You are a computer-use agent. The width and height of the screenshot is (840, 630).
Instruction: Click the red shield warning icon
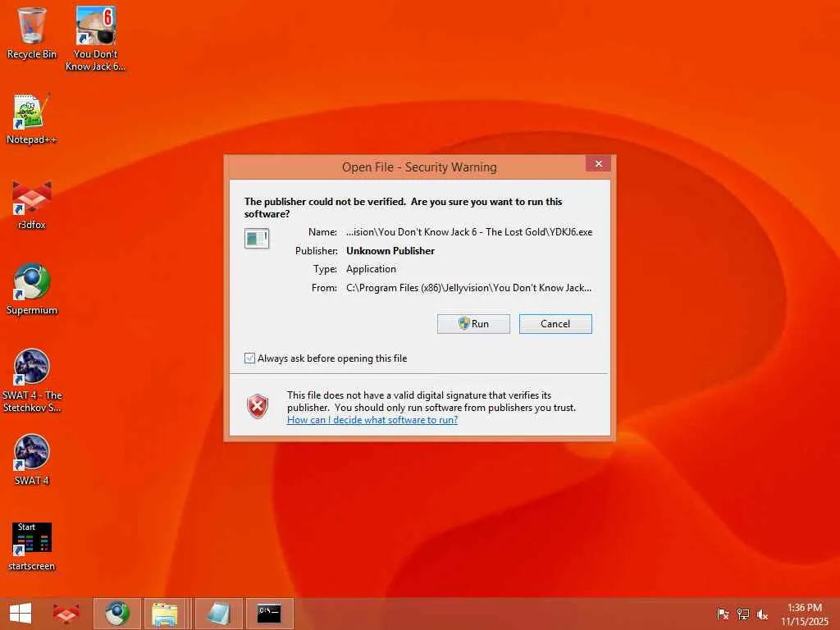(258, 406)
